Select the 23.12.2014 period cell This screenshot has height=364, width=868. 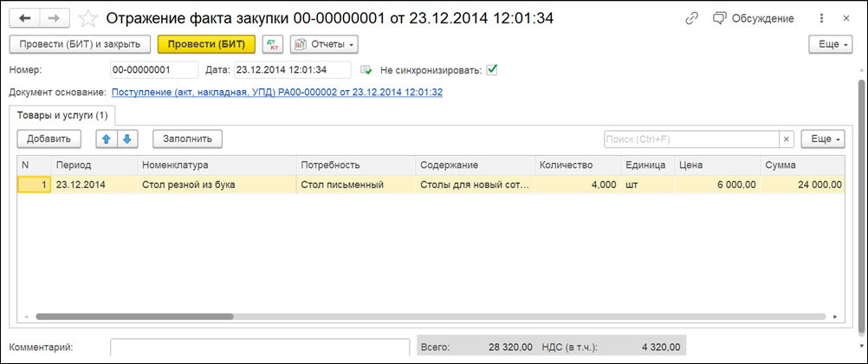point(94,185)
